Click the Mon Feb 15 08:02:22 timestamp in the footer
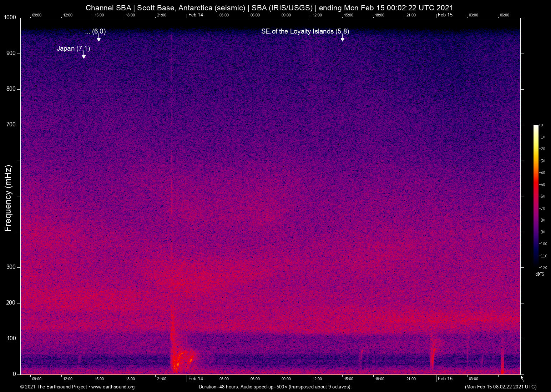551x392 pixels. point(500,387)
